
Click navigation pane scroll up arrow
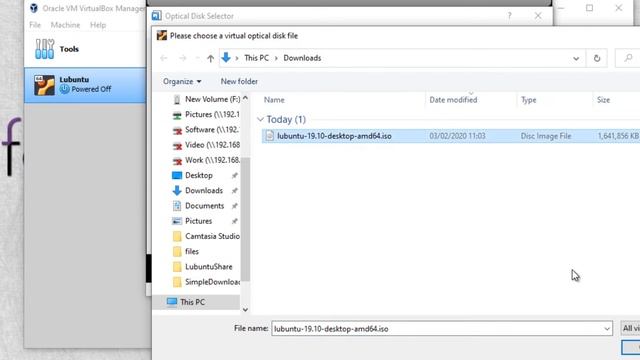pyautogui.click(x=245, y=98)
